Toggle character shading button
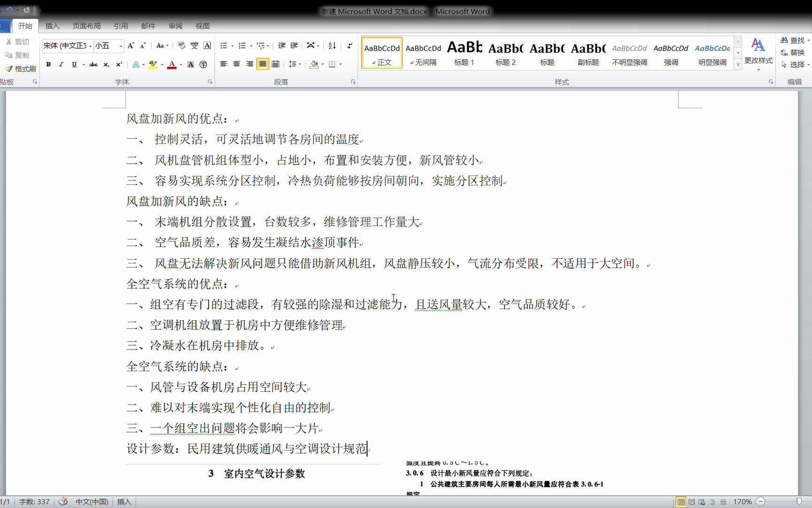 tap(191, 64)
